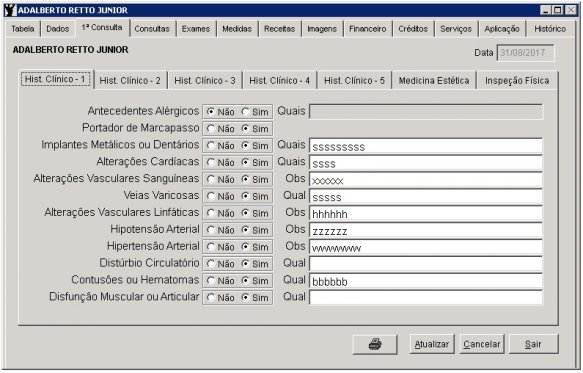The width and height of the screenshot is (583, 373).
Task: Switch to the Dados tab
Action: tap(58, 29)
